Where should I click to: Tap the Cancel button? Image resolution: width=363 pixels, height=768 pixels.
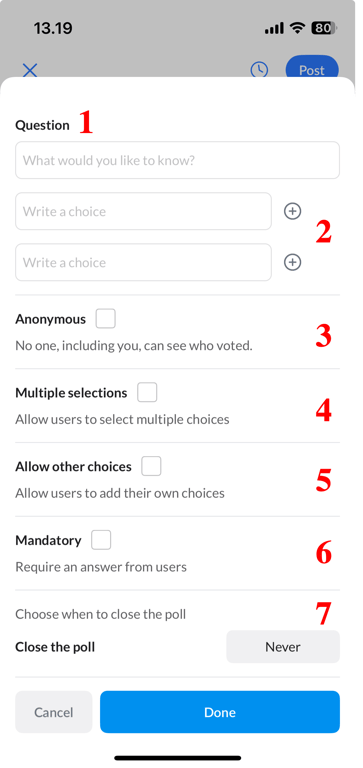pos(53,712)
